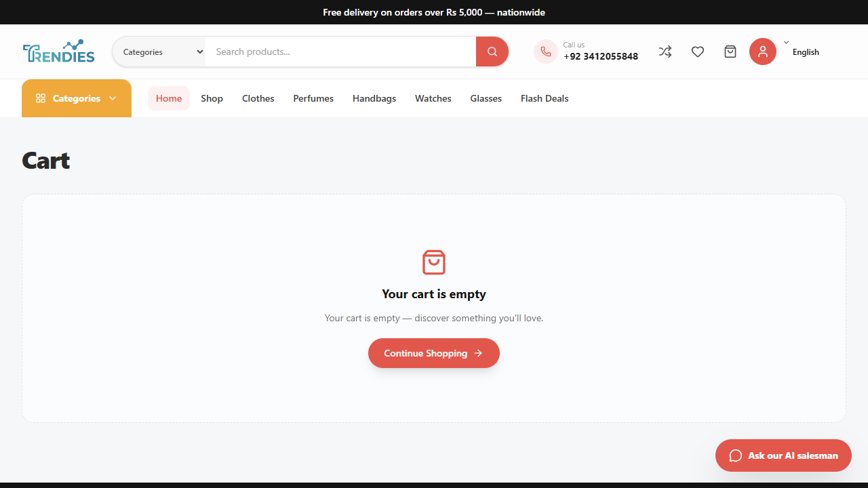Image resolution: width=868 pixels, height=488 pixels.
Task: Open Glasses in navigation
Action: [x=486, y=98]
